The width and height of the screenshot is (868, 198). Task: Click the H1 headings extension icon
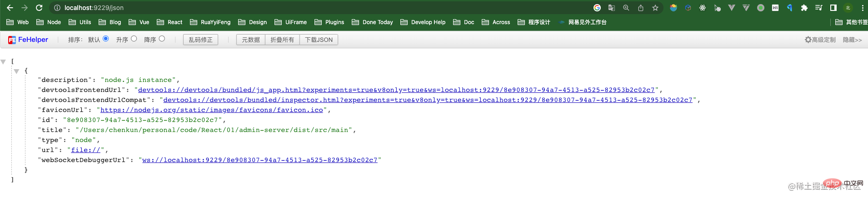tap(775, 8)
